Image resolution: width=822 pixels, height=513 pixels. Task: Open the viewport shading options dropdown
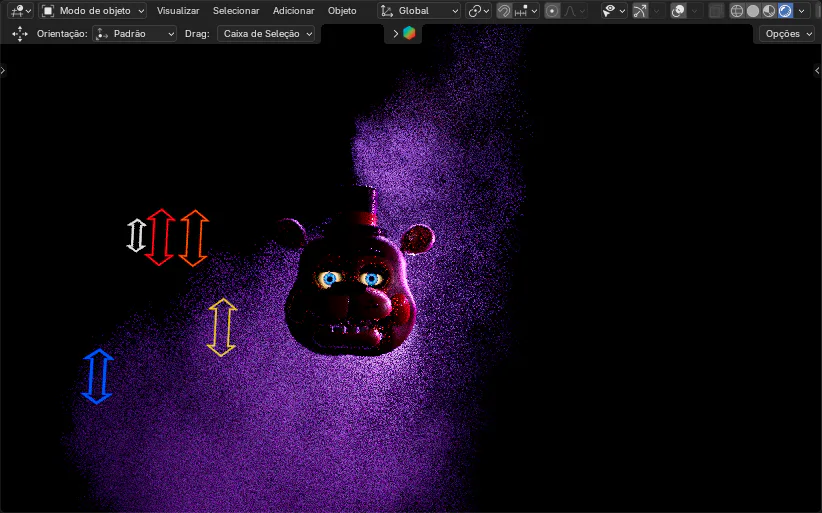click(801, 10)
